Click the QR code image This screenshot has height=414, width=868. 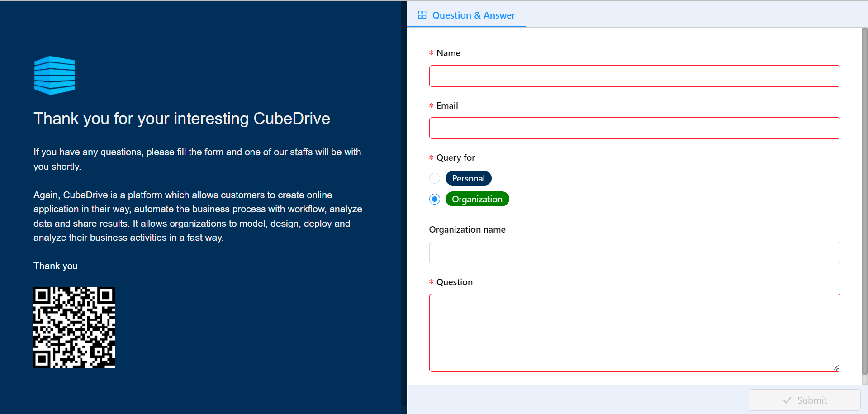pyautogui.click(x=74, y=328)
